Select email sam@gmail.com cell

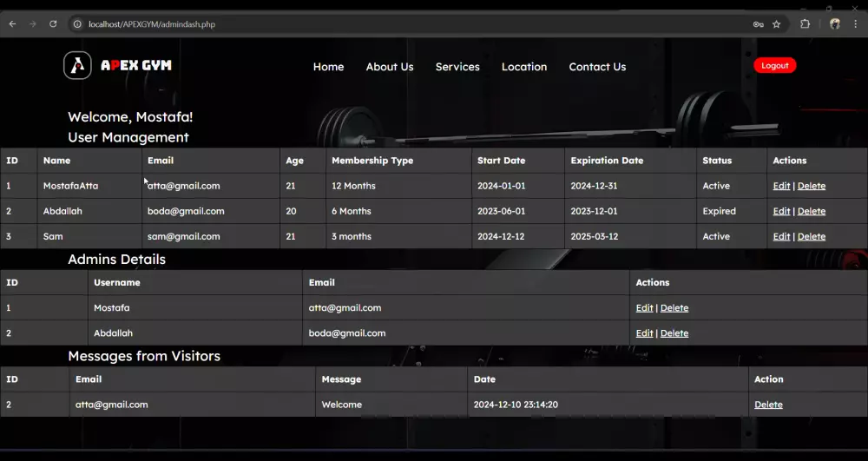click(x=211, y=236)
